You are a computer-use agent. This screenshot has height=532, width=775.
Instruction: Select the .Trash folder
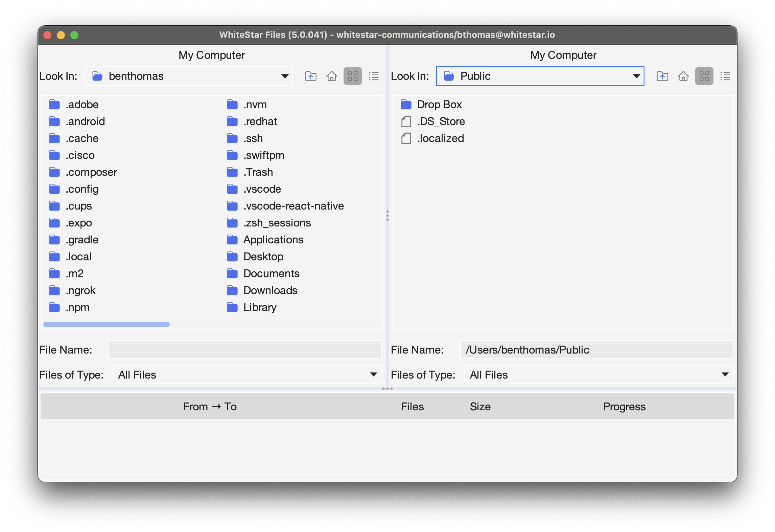pyautogui.click(x=250, y=172)
